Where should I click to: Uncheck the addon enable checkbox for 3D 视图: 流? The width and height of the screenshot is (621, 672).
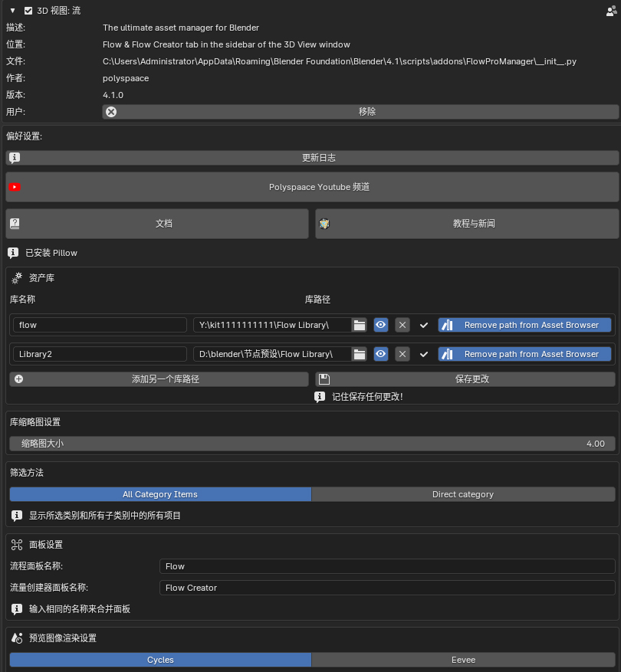pyautogui.click(x=28, y=11)
